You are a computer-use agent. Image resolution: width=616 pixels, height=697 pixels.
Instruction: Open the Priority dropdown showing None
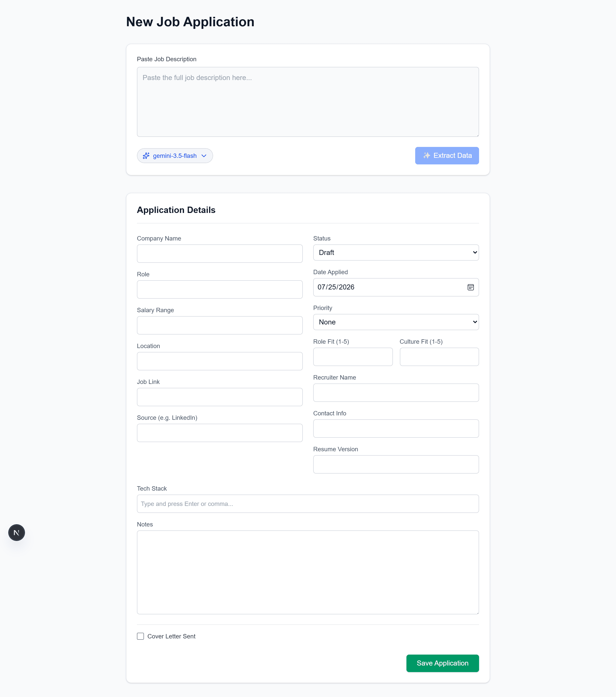tap(396, 322)
